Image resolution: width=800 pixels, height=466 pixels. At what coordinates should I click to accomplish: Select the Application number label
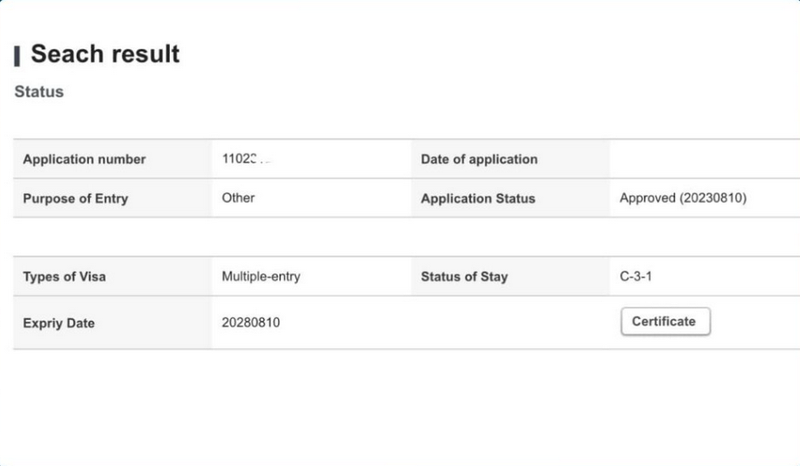click(84, 159)
